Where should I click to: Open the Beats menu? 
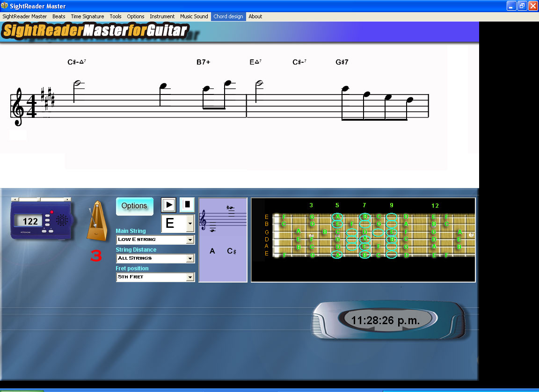(x=59, y=16)
